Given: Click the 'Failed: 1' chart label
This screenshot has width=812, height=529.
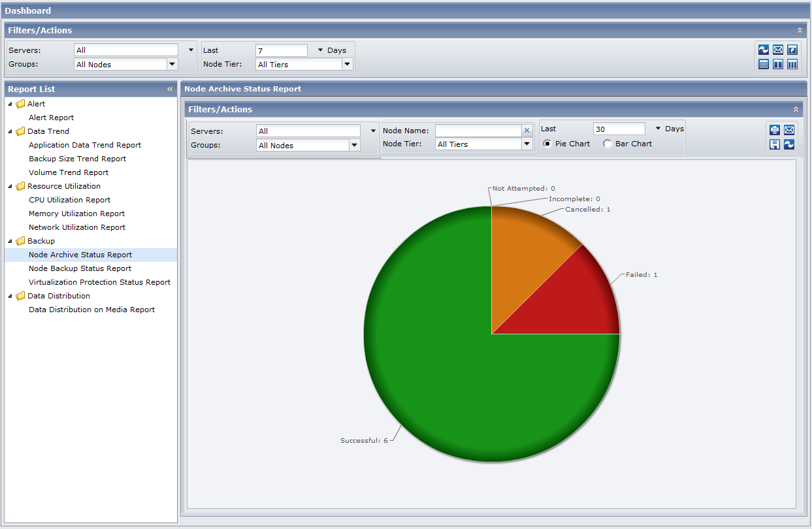Looking at the screenshot, I should (641, 274).
